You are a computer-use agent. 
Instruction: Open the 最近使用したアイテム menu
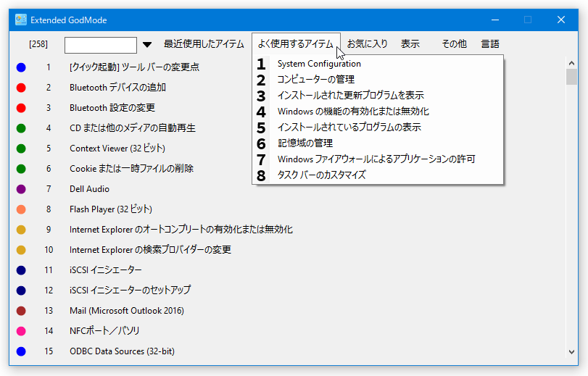pos(204,44)
